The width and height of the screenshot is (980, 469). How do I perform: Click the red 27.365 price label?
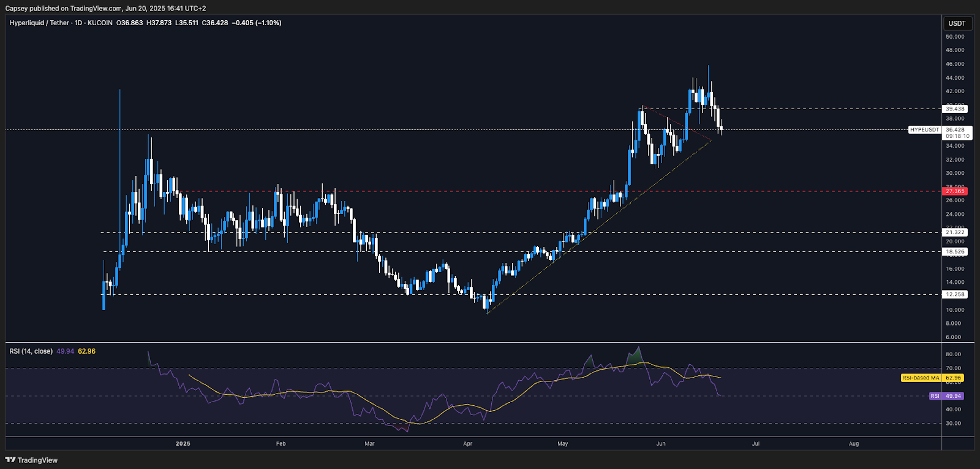(x=955, y=191)
